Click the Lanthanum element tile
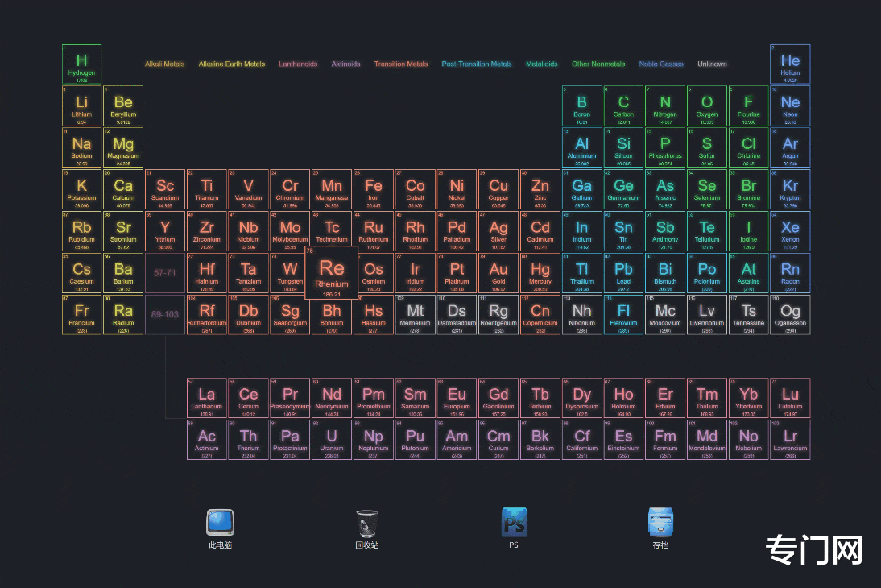This screenshot has width=881, height=588. 207,398
